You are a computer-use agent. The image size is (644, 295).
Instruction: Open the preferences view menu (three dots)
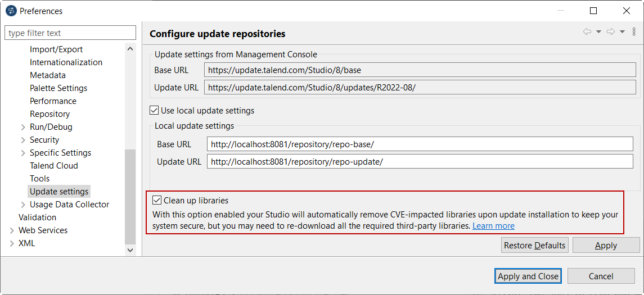pos(634,32)
